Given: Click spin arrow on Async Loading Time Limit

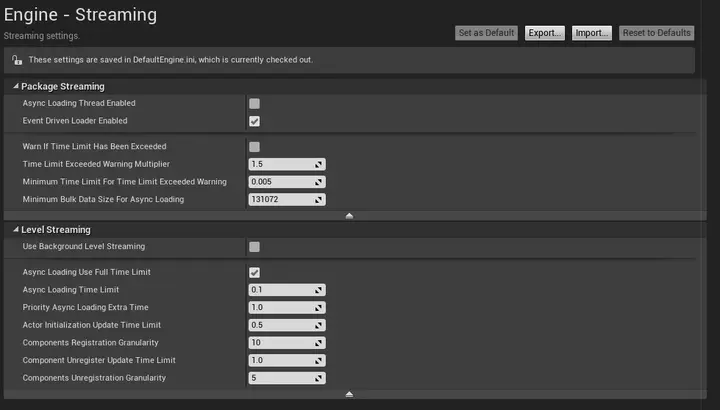Looking at the screenshot, I should tap(319, 290).
